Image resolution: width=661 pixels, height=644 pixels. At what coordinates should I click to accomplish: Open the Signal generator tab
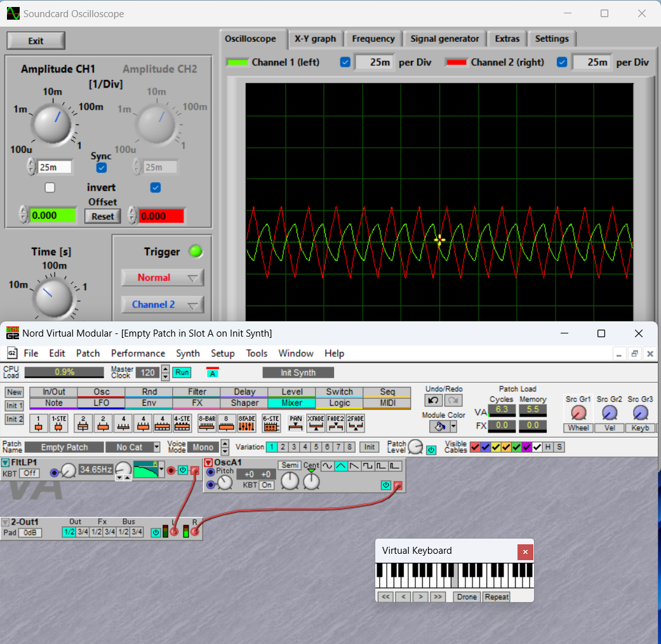(444, 39)
